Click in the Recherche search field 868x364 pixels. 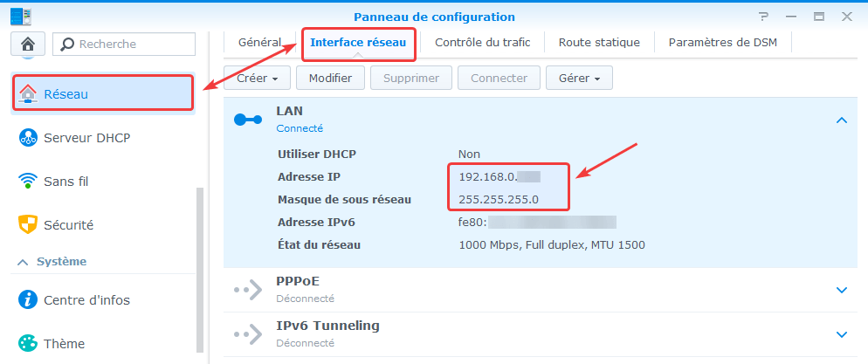(131, 44)
